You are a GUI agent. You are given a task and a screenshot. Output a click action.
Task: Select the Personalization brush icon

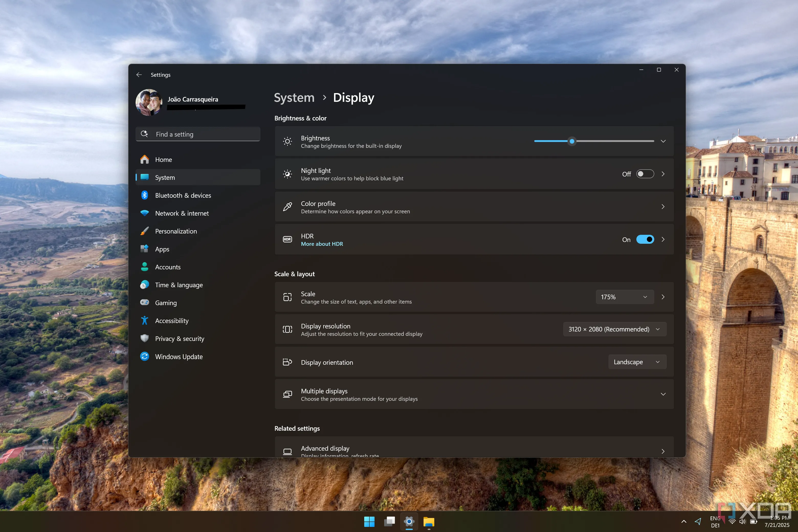click(145, 231)
